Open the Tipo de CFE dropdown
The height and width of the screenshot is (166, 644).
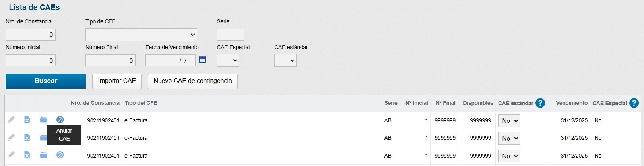[x=141, y=35]
